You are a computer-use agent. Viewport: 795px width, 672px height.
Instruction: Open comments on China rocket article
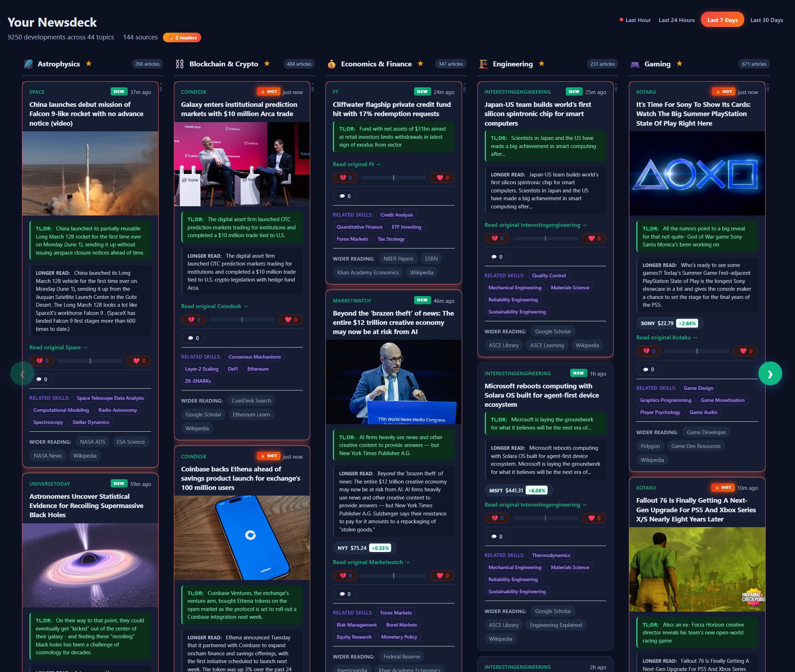(x=41, y=379)
